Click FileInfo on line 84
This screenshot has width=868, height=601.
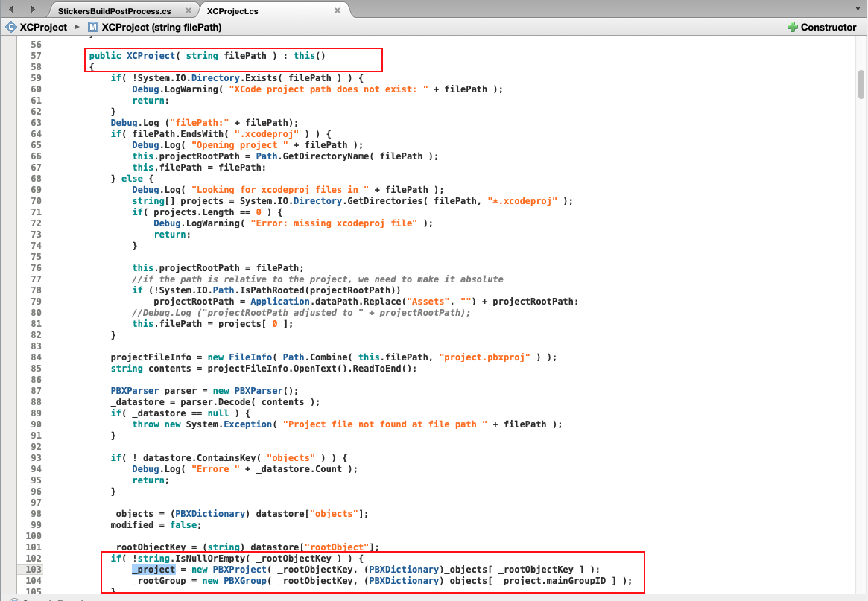251,357
